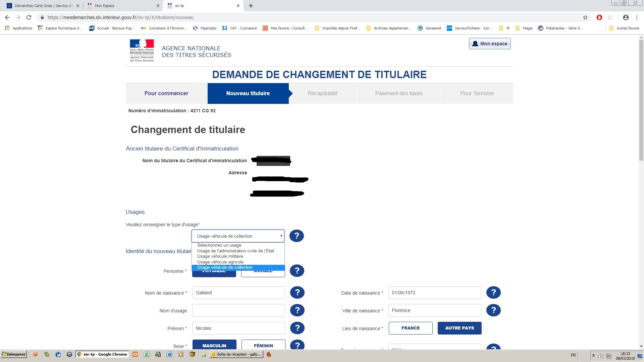Open Firefox from the Windows taskbar
Image resolution: width=644 pixels, height=362 pixels.
click(269, 354)
